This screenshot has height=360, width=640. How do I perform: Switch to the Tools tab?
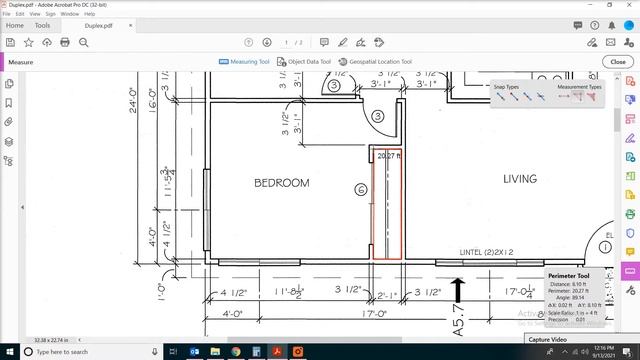click(42, 25)
